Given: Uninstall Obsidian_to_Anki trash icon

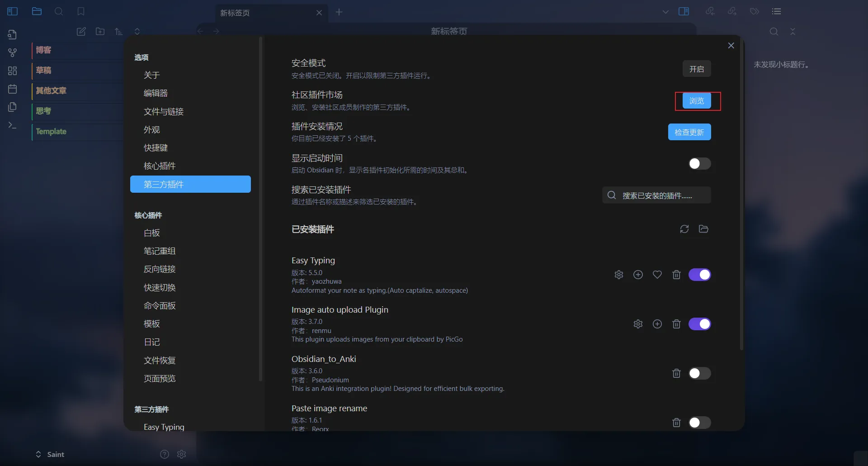Looking at the screenshot, I should 676,373.
